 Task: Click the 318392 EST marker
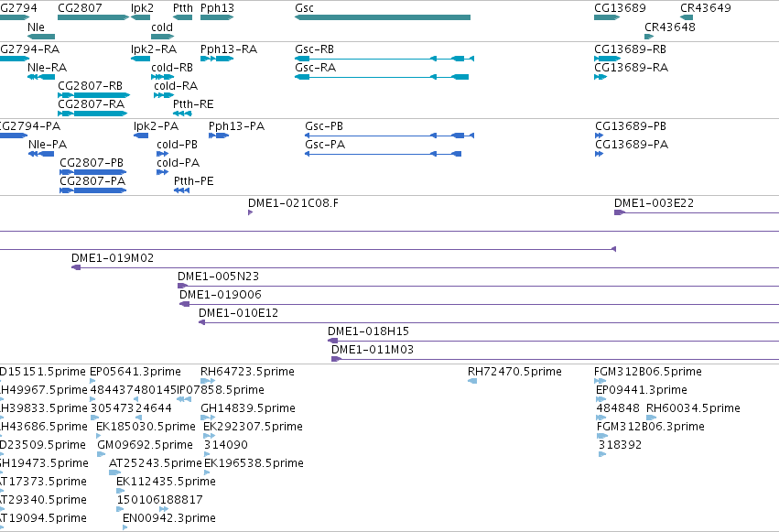coord(602,454)
